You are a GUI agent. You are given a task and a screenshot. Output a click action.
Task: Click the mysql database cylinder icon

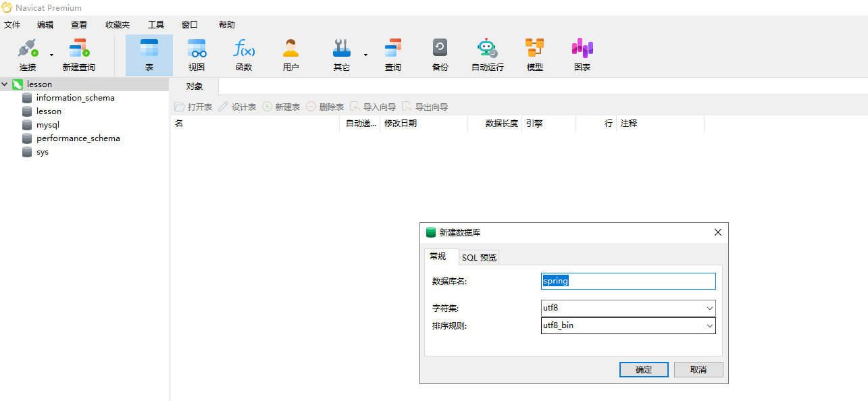27,125
